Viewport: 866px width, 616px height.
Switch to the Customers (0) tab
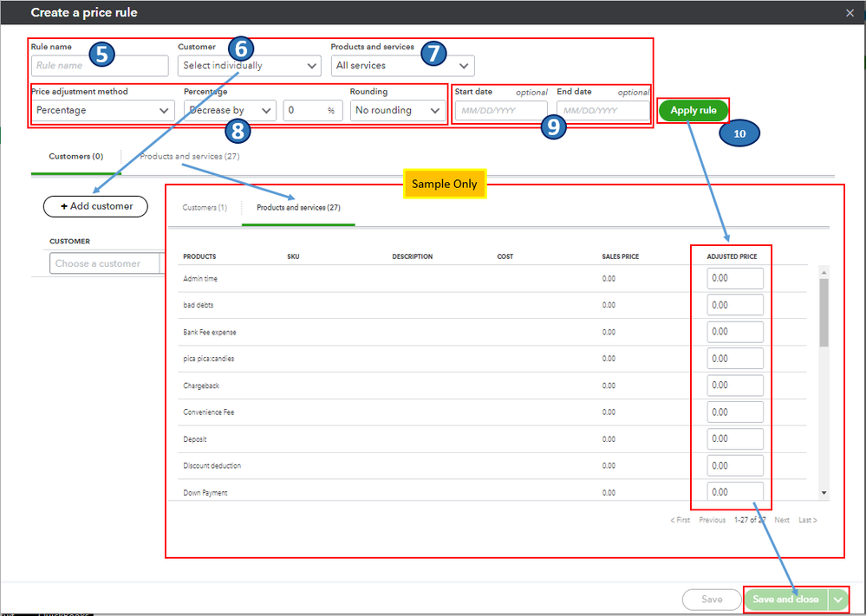[75, 157]
